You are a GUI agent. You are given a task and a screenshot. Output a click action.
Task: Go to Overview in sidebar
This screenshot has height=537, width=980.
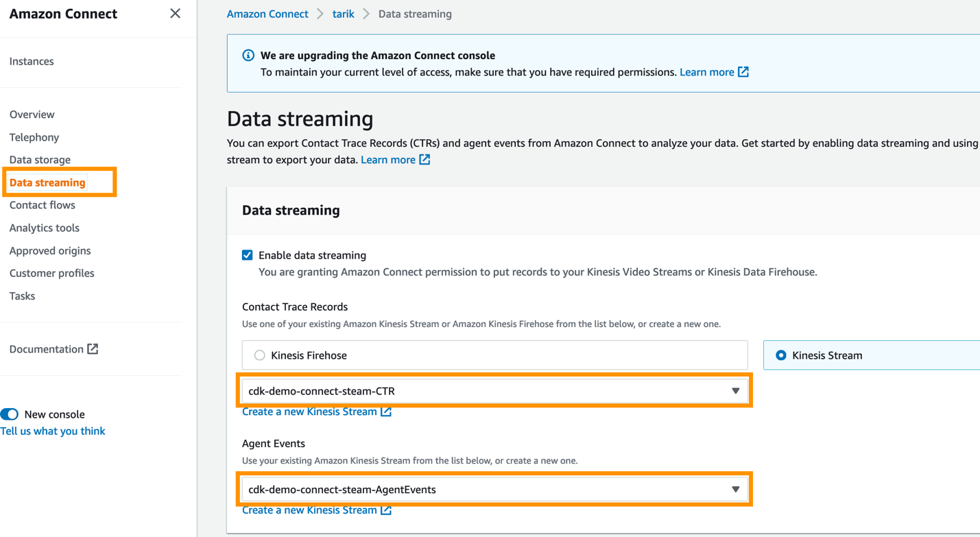tap(32, 115)
